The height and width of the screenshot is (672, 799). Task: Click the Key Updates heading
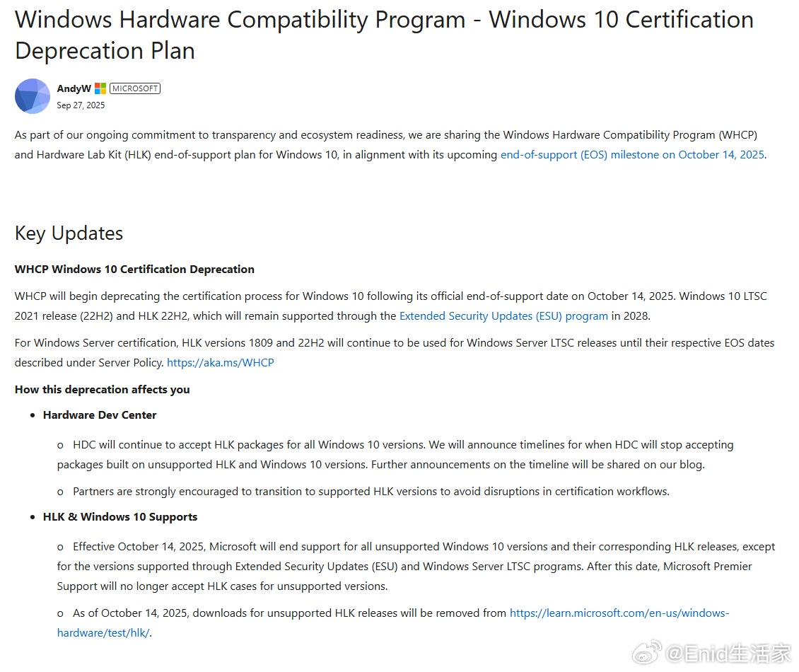(69, 233)
